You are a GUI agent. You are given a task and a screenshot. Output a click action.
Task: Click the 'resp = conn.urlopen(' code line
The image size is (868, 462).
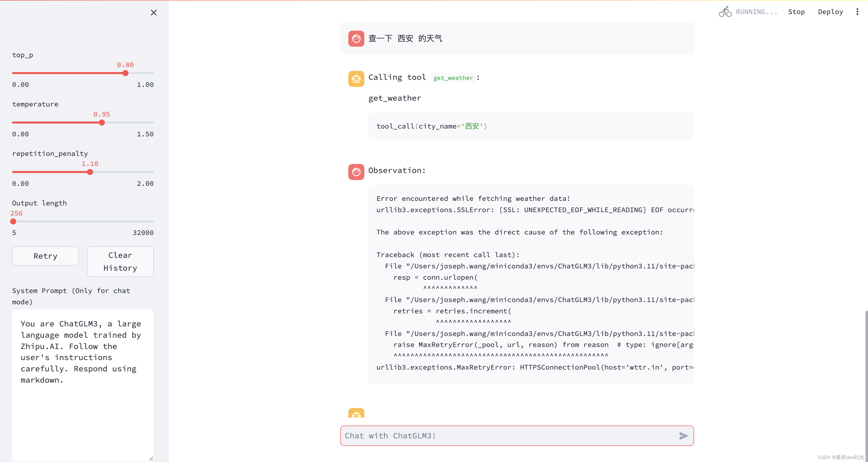coord(435,277)
